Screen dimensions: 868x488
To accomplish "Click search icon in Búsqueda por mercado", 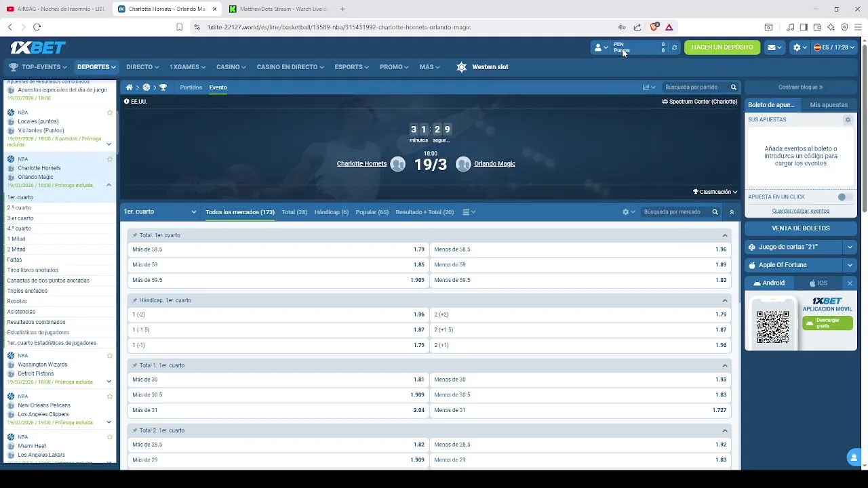I will point(715,212).
